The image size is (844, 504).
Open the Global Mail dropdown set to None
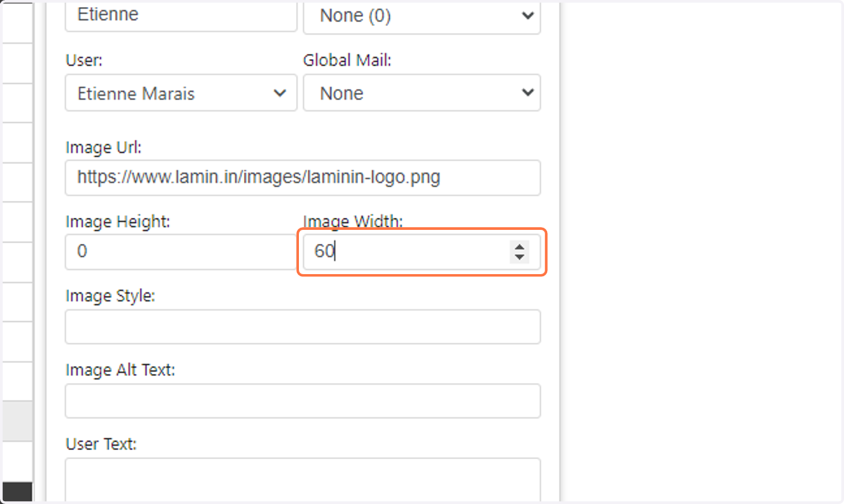[x=422, y=93]
